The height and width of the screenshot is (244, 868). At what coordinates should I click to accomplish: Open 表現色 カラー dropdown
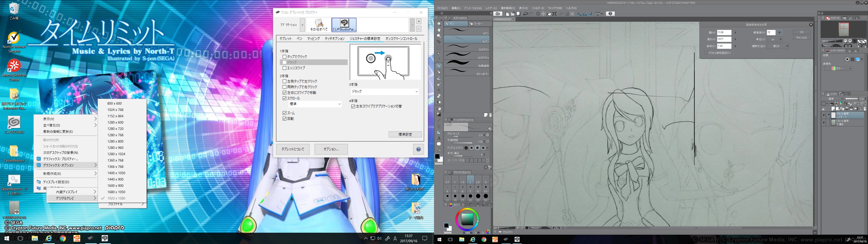838,68
